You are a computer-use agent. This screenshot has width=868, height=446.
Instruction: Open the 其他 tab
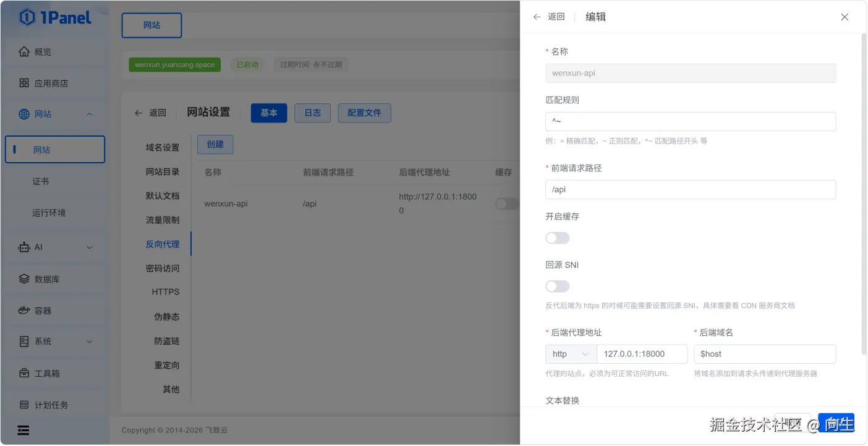[x=171, y=389]
